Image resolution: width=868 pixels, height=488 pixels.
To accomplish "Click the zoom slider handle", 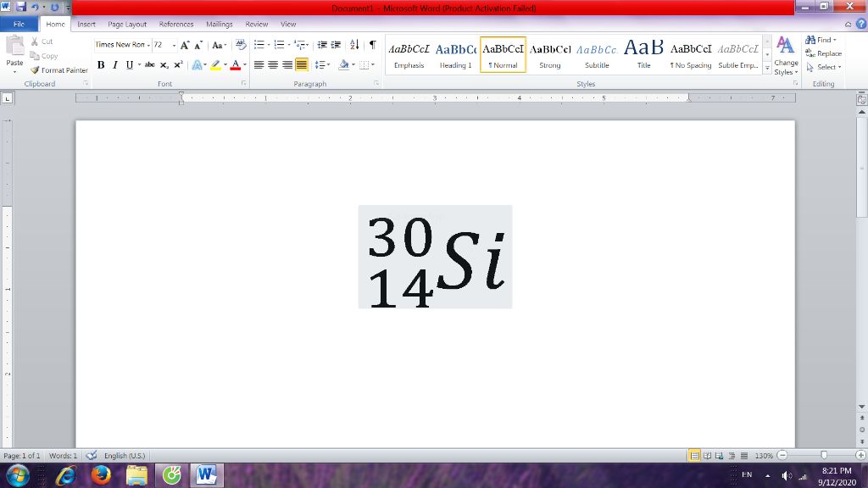I will coord(824,455).
